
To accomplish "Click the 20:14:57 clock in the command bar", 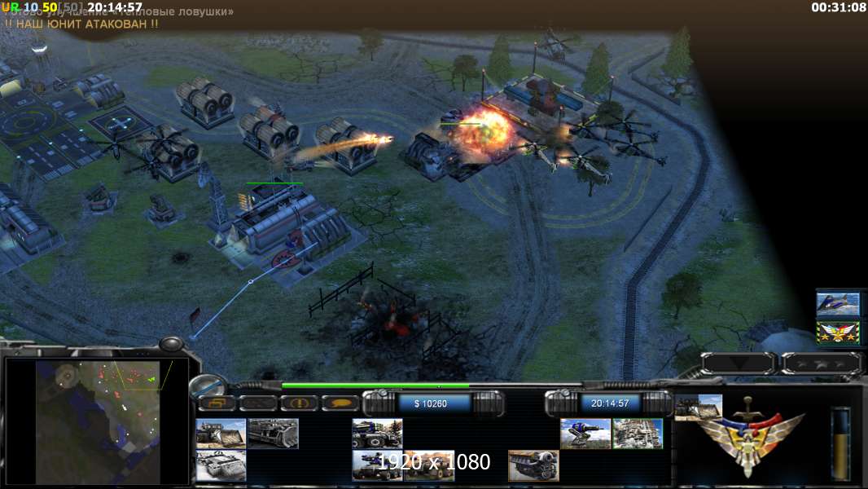I will coord(610,403).
